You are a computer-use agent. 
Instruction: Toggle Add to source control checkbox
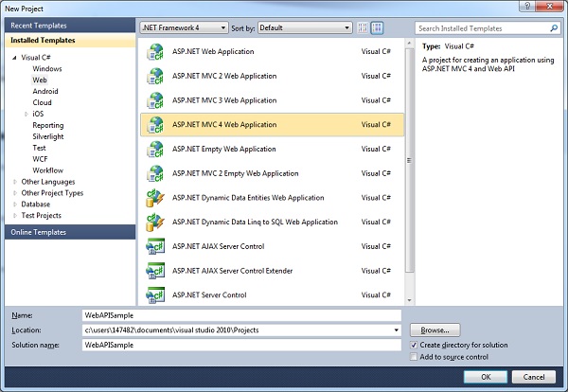(414, 357)
